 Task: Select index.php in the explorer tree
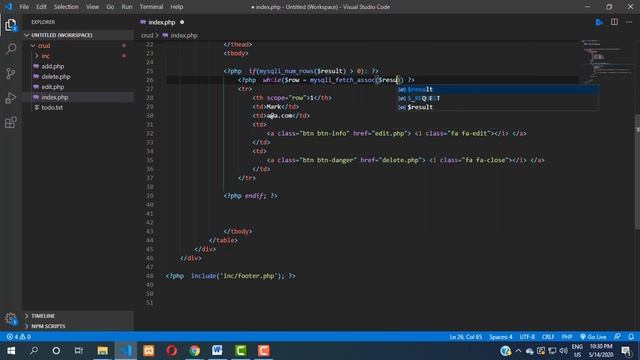(x=55, y=97)
